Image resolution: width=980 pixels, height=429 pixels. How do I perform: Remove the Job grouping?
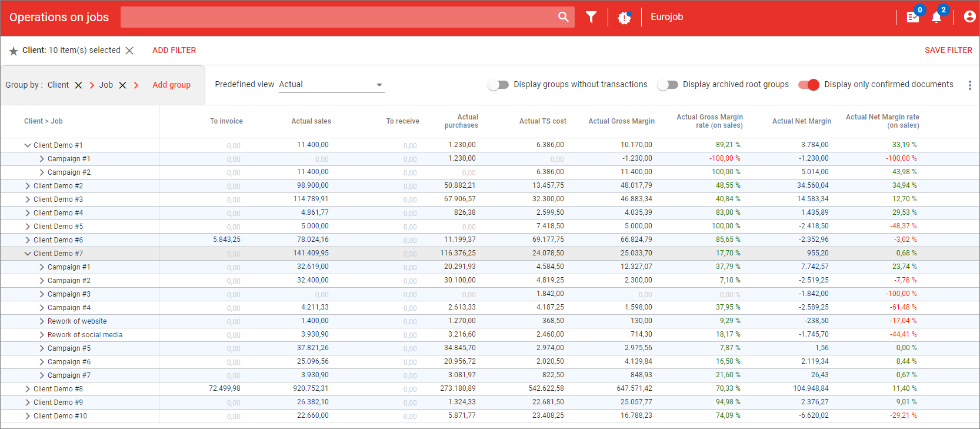point(122,85)
